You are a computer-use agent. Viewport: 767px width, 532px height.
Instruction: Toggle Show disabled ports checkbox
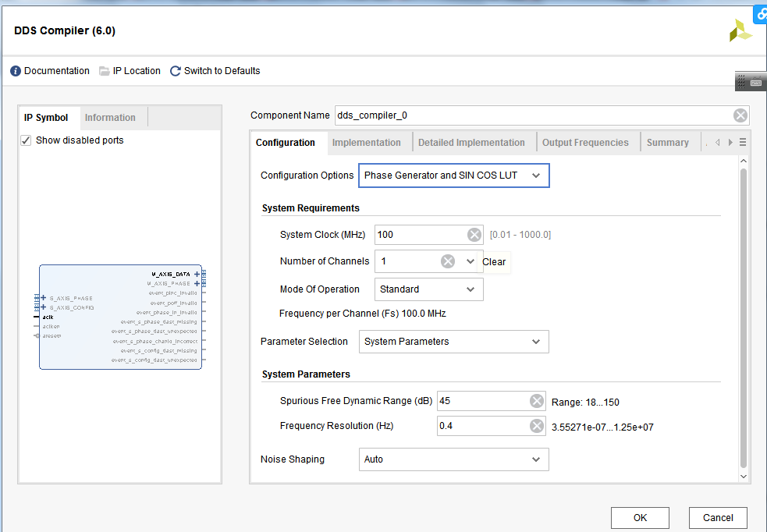[x=26, y=140]
